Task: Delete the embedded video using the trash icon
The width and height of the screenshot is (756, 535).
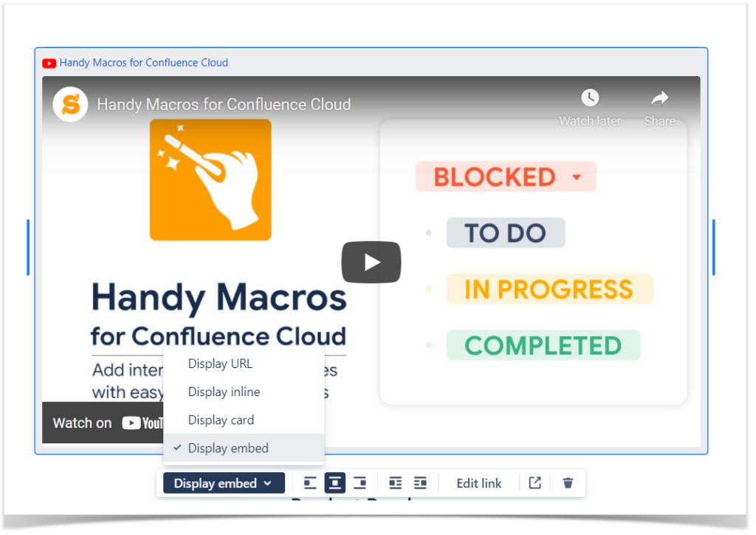Action: (567, 483)
